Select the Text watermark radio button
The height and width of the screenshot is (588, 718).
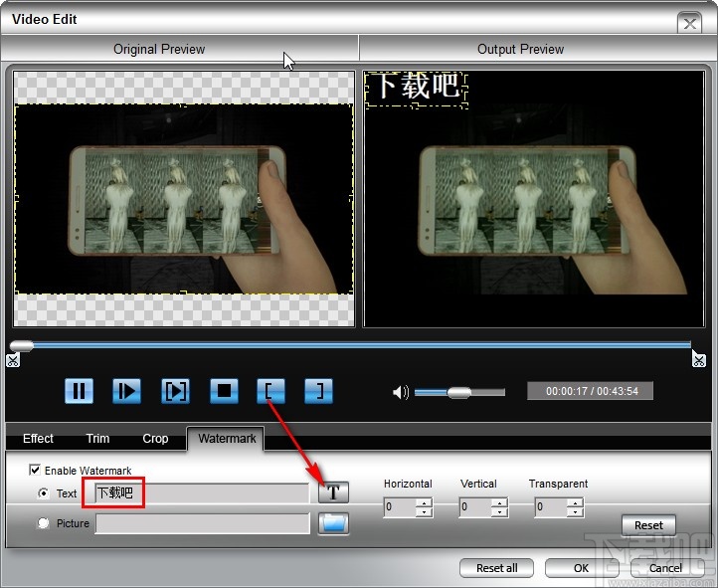point(43,493)
